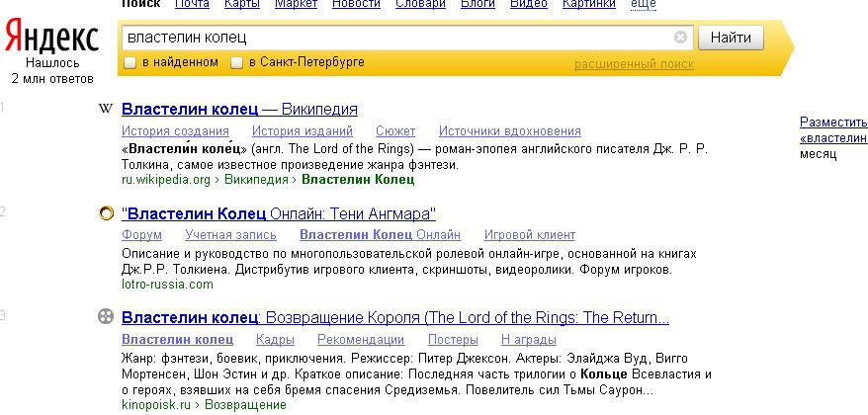Open the "ещё" services menu
The image size is (868, 415).
coord(643,4)
